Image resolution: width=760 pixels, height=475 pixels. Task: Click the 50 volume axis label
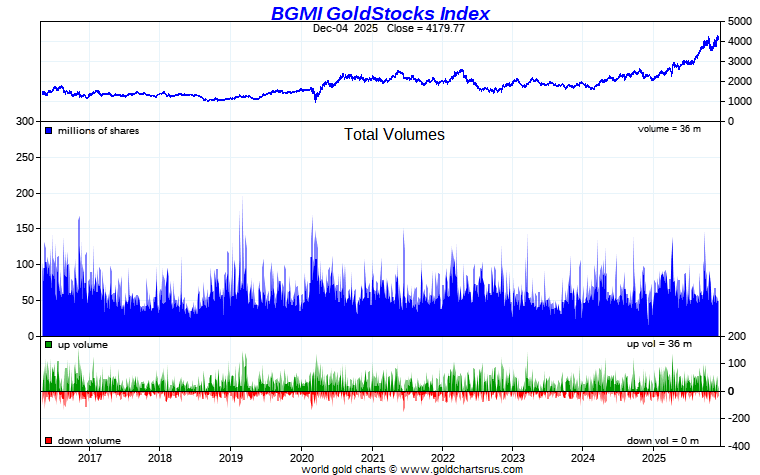pyautogui.click(x=28, y=301)
